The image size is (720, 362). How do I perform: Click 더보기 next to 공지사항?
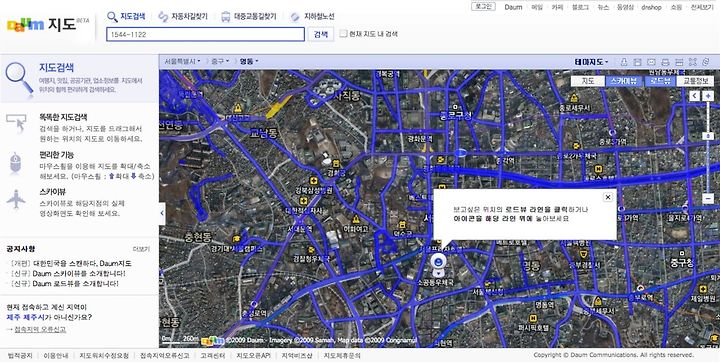click(141, 249)
